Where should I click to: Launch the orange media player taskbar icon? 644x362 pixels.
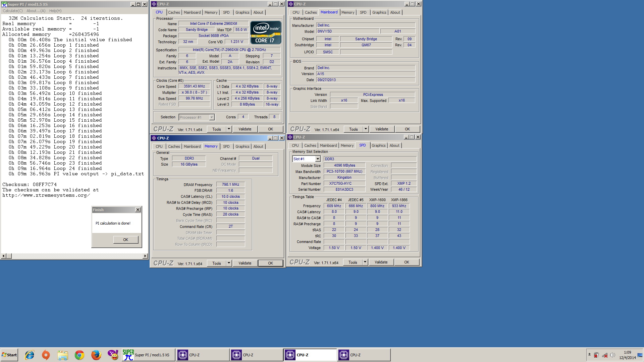pos(46,355)
